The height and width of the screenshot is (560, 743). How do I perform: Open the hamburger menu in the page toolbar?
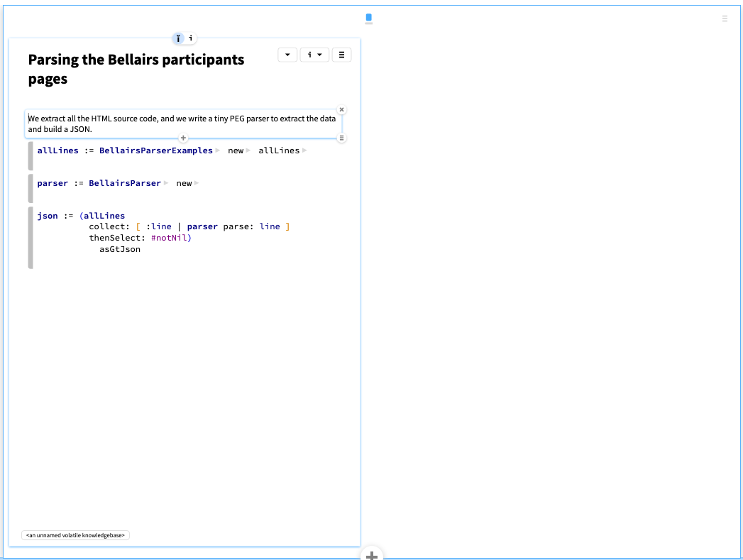click(x=341, y=55)
